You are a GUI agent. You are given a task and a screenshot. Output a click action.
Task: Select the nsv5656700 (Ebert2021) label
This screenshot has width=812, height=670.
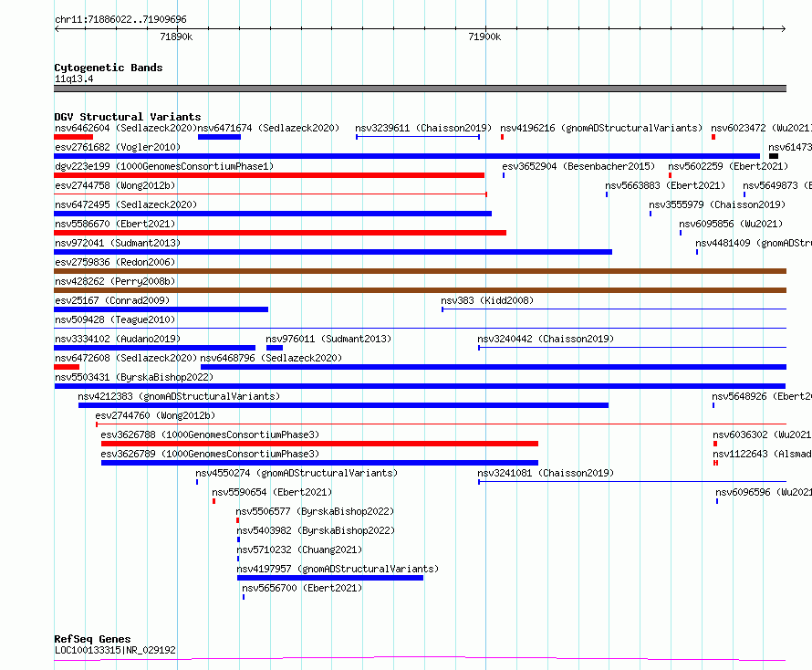click(x=302, y=588)
